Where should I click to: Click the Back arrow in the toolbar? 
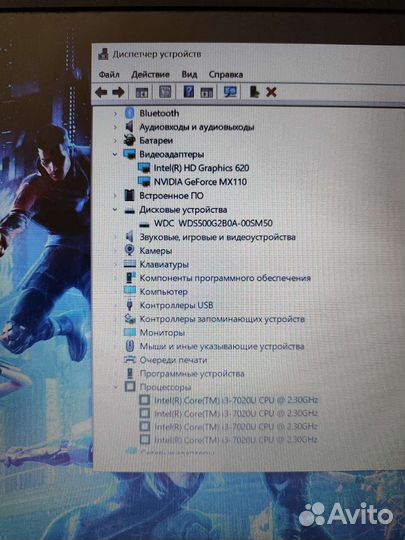(x=101, y=92)
